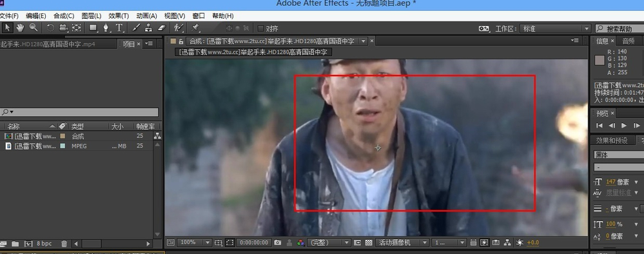Click the 0:00:00:00 current time display
644x254 pixels.
pos(254,242)
